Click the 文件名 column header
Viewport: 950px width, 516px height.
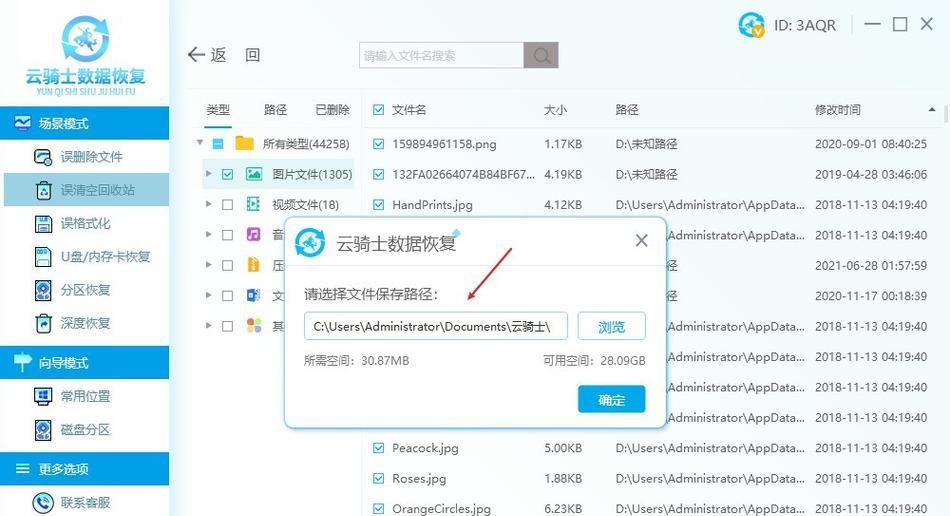pyautogui.click(x=409, y=110)
